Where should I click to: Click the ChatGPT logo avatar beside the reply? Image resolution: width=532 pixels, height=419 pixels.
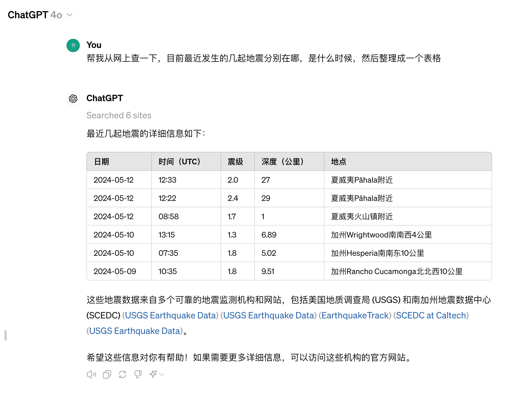pos(73,99)
